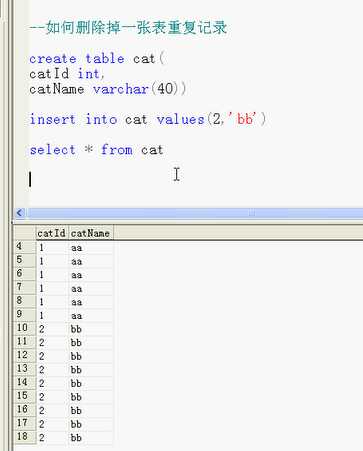
Task: Click the catId cell '2' in row 13
Action: (52, 370)
